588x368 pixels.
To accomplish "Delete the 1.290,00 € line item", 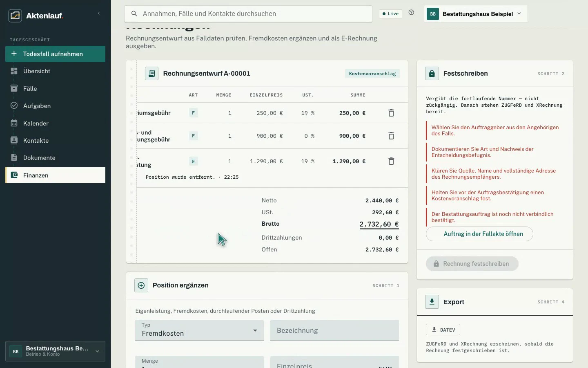I will (391, 161).
